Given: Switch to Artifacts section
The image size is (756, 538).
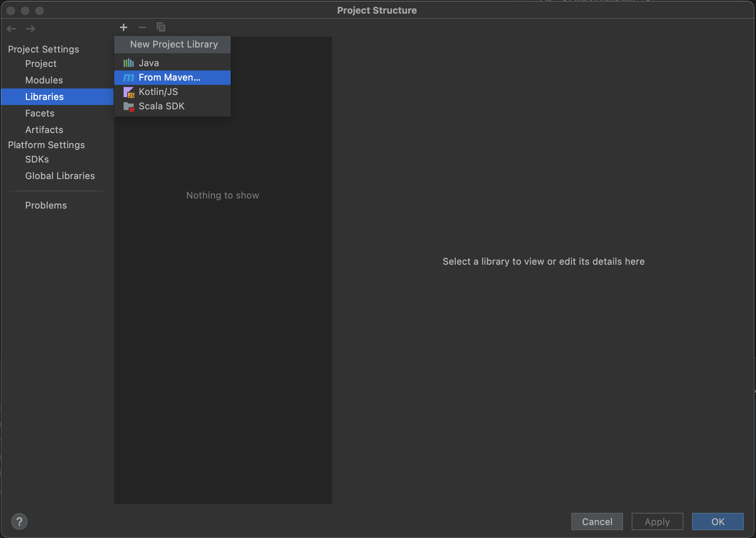Looking at the screenshot, I should click(x=44, y=130).
